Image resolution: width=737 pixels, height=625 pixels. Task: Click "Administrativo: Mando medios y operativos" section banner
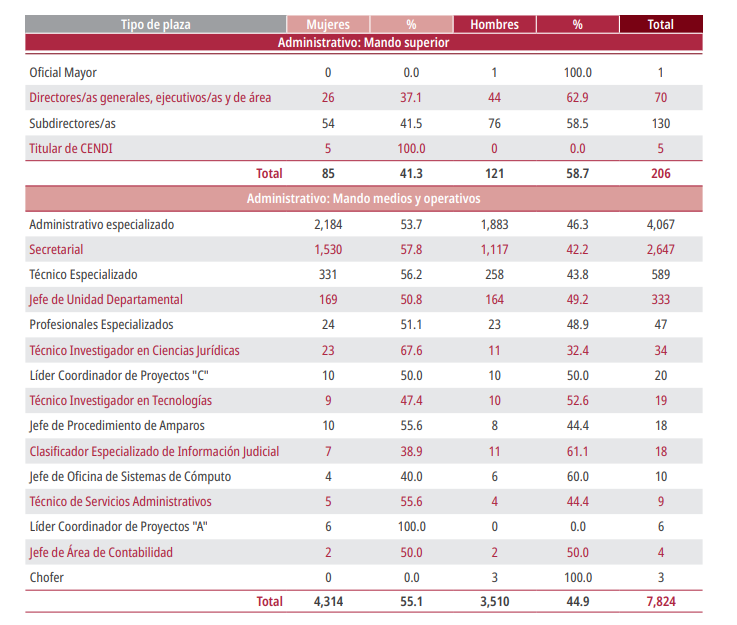pyautogui.click(x=363, y=198)
